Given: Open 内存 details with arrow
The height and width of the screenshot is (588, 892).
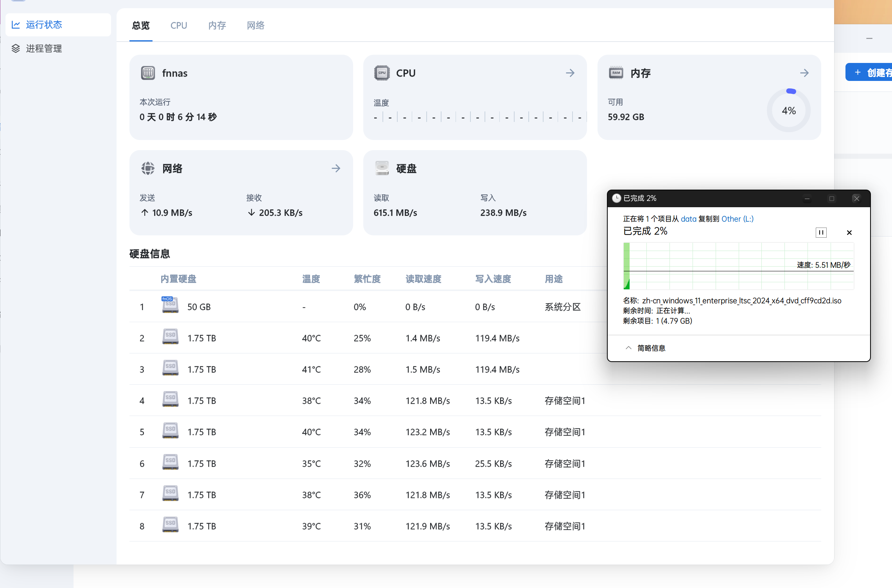Looking at the screenshot, I should [804, 73].
